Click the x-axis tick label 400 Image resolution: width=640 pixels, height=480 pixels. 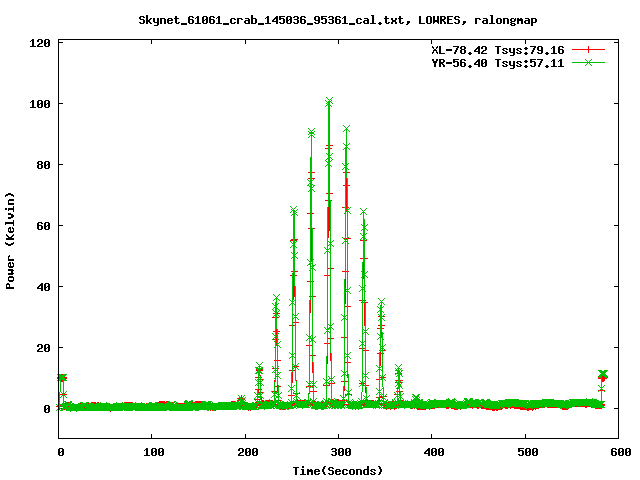point(432,453)
